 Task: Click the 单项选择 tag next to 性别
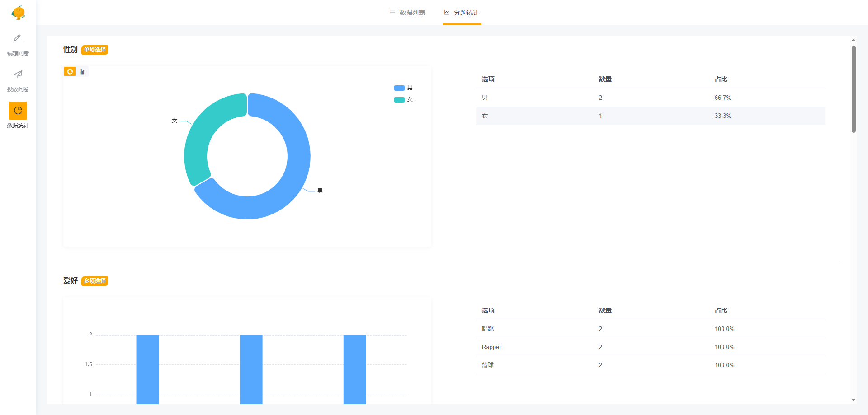(x=95, y=50)
